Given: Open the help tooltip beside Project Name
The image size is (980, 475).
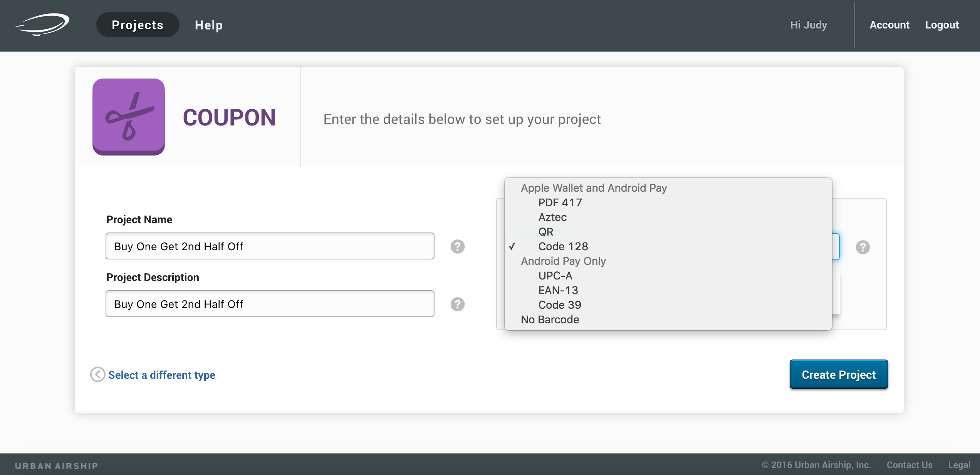Looking at the screenshot, I should (x=458, y=246).
